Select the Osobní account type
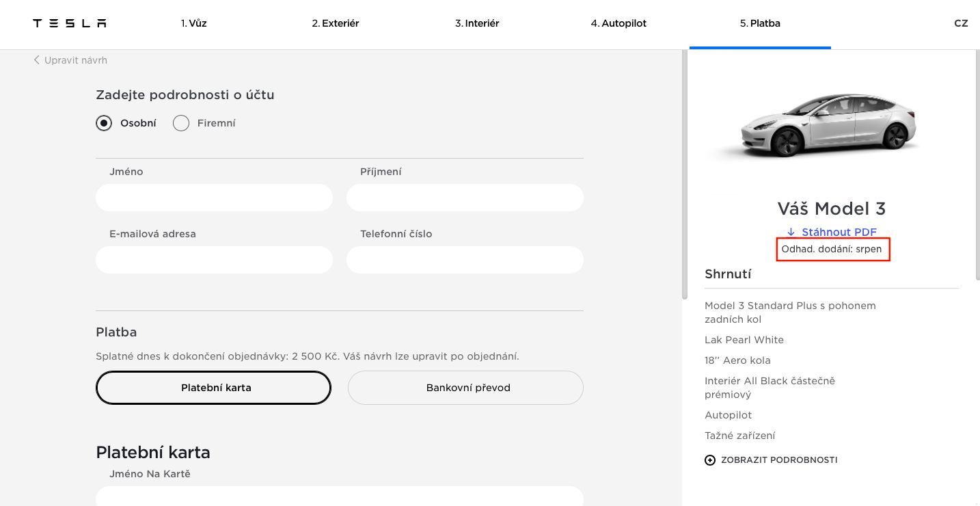Screen dimensions: 980x506 [104, 123]
